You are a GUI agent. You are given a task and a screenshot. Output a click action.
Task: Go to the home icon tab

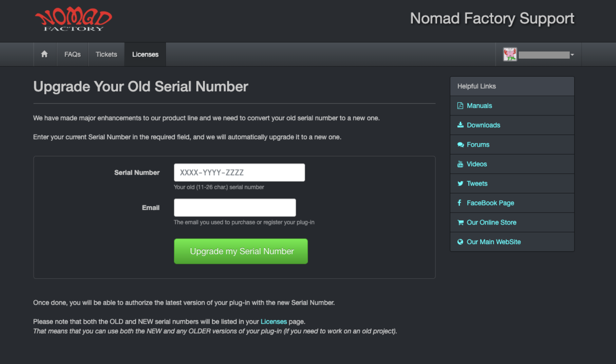pos(44,54)
